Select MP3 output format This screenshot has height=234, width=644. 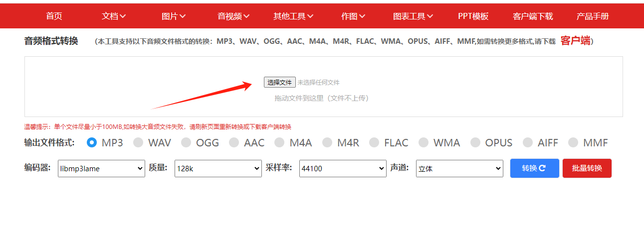(x=92, y=142)
